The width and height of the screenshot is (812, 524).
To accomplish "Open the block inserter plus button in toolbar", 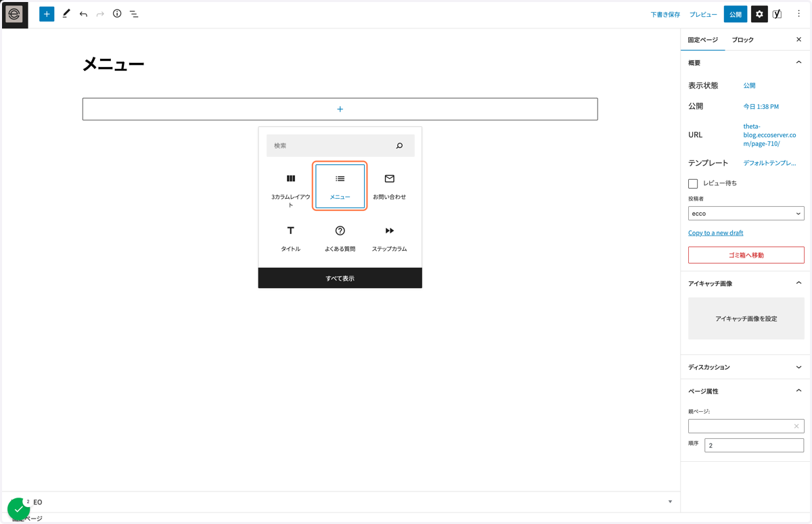I will 47,14.
